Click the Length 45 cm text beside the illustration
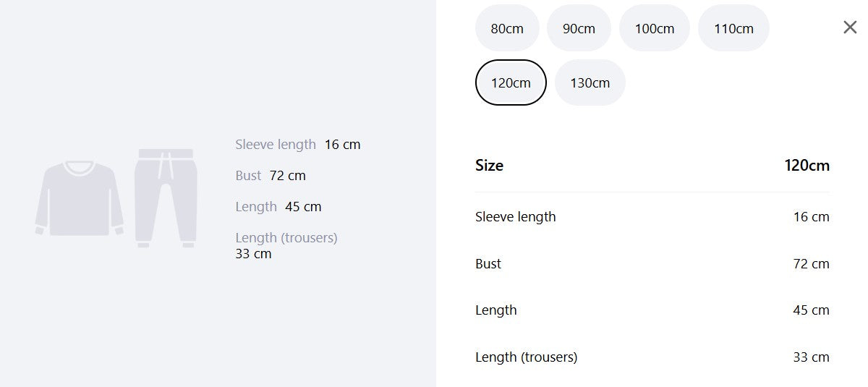Screen dimensions: 868x387 [278, 206]
